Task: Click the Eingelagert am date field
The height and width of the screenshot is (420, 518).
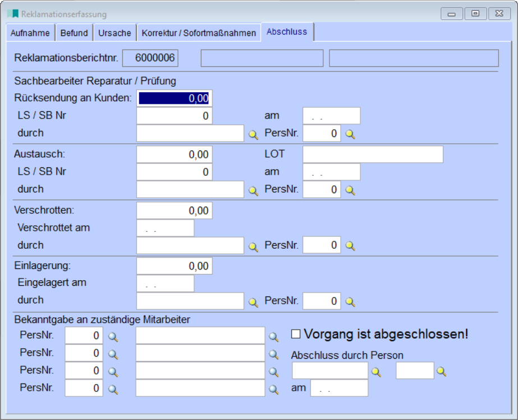Action: coord(165,284)
